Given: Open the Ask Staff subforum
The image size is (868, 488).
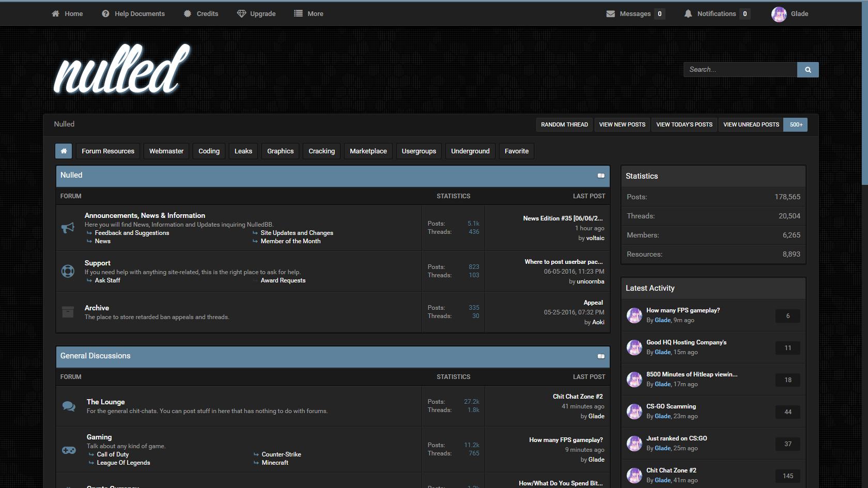Looking at the screenshot, I should click(x=107, y=280).
